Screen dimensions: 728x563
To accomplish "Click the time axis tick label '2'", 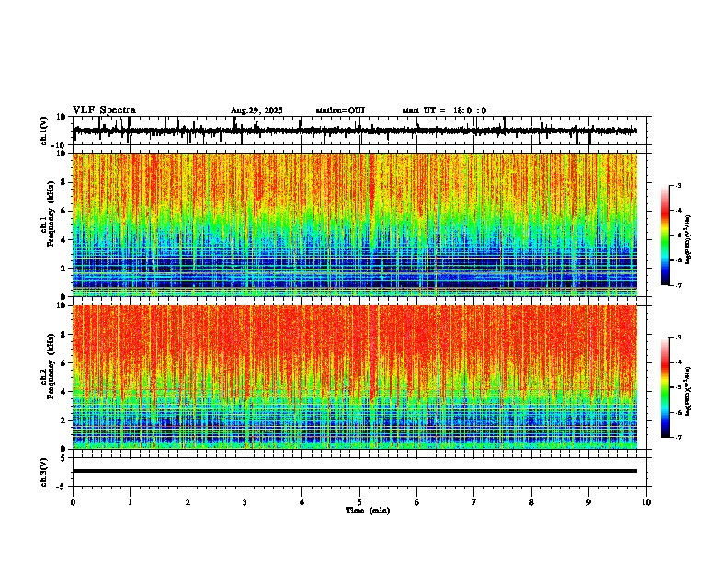I will click(x=188, y=502).
